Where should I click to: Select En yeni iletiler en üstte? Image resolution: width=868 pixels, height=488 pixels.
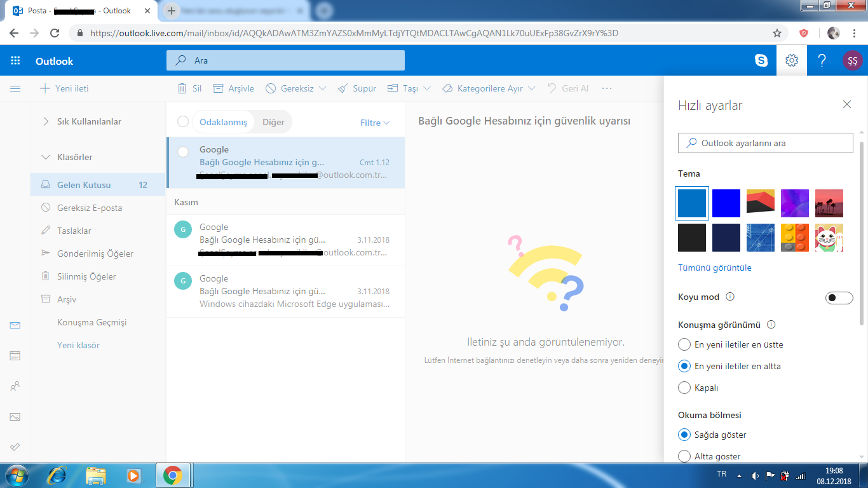(x=731, y=344)
